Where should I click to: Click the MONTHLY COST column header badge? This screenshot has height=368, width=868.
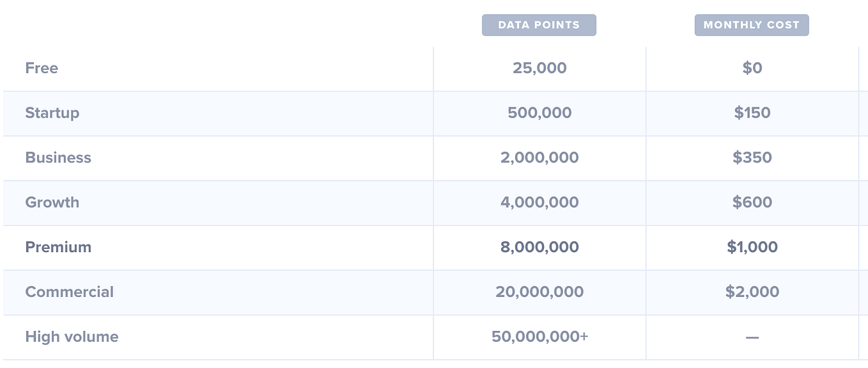(752, 25)
